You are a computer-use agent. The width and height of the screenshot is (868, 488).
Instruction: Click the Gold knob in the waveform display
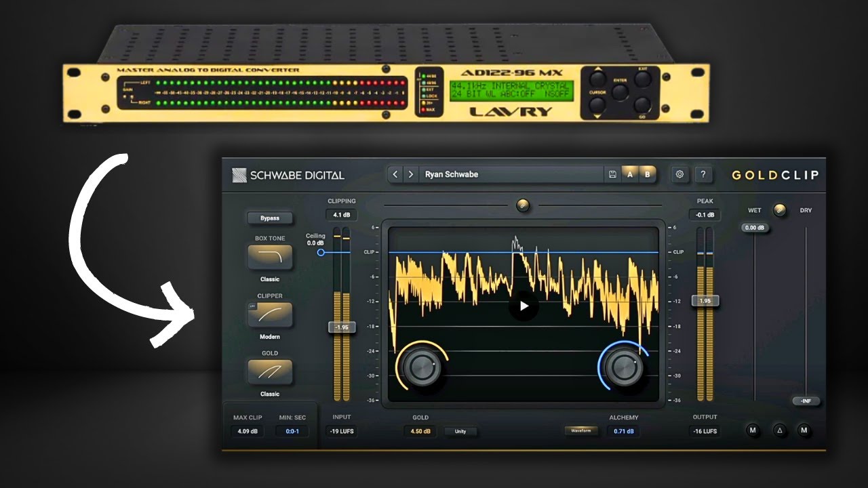421,367
